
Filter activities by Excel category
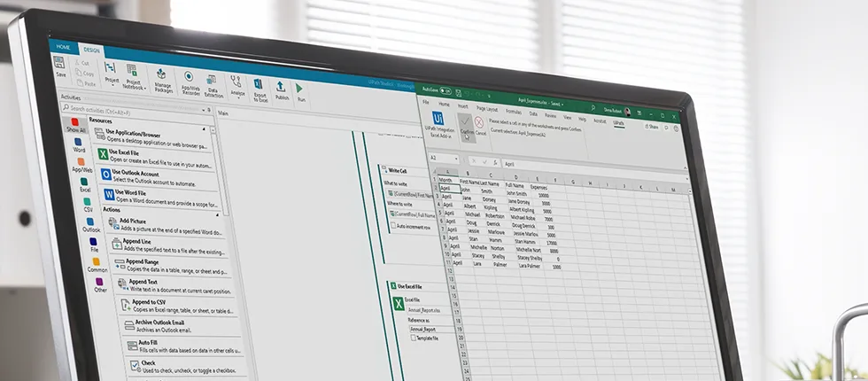(84, 185)
